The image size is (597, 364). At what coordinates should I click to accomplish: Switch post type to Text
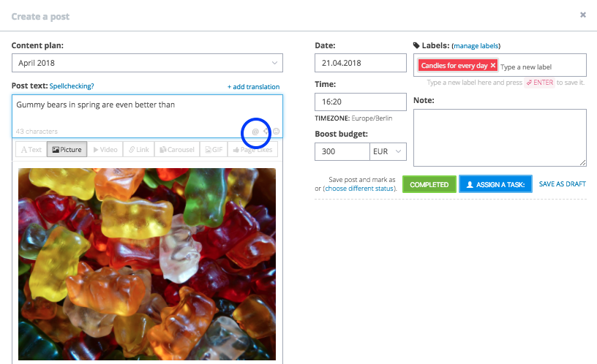click(x=31, y=150)
